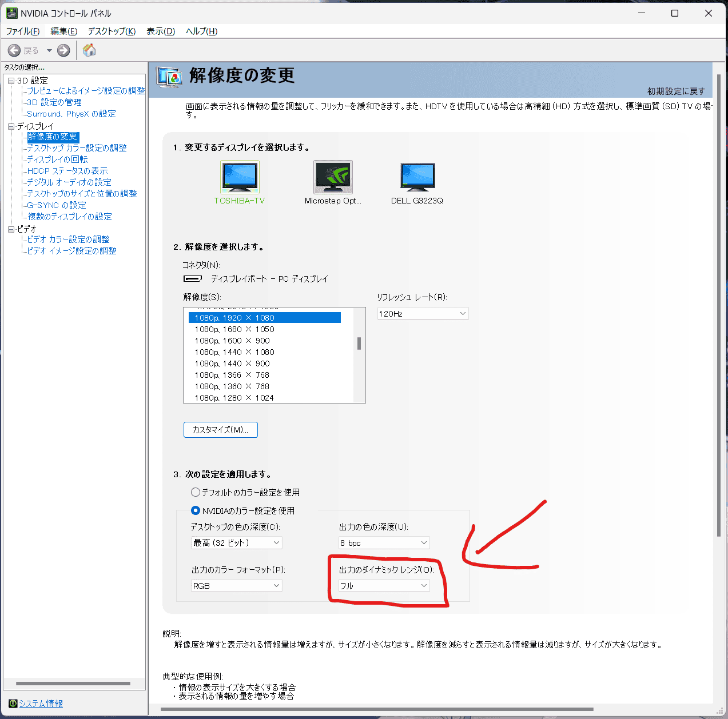This screenshot has width=728, height=719.
Task: Click the DisplayPort connector icon
Action: 193,279
